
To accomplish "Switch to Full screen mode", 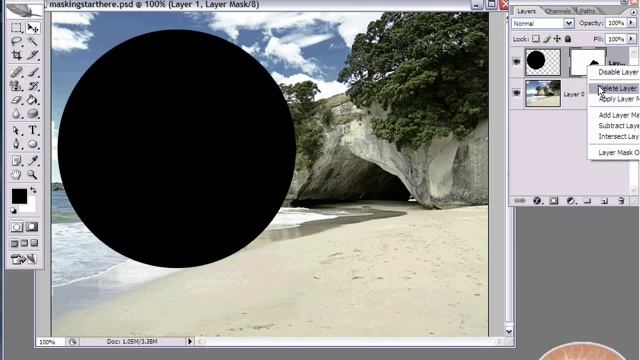I will coord(34,244).
